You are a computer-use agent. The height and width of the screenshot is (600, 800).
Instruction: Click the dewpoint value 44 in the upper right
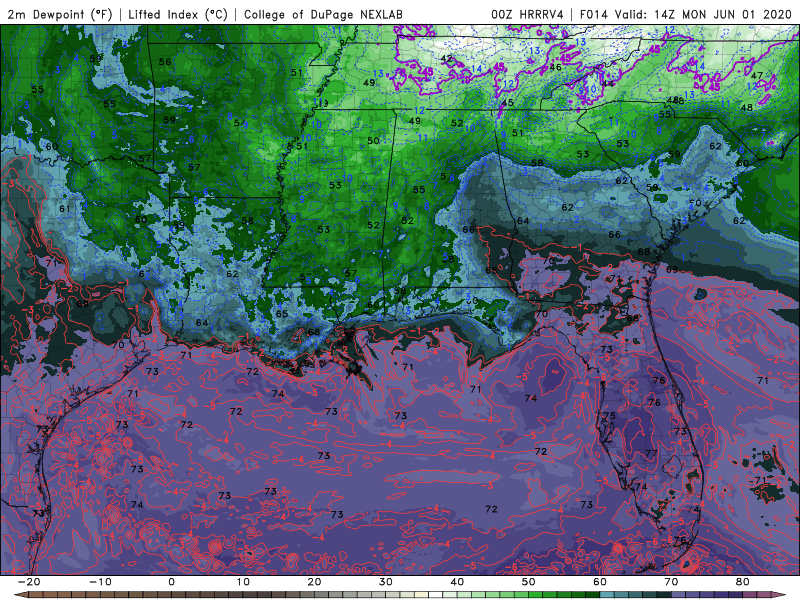(x=608, y=83)
